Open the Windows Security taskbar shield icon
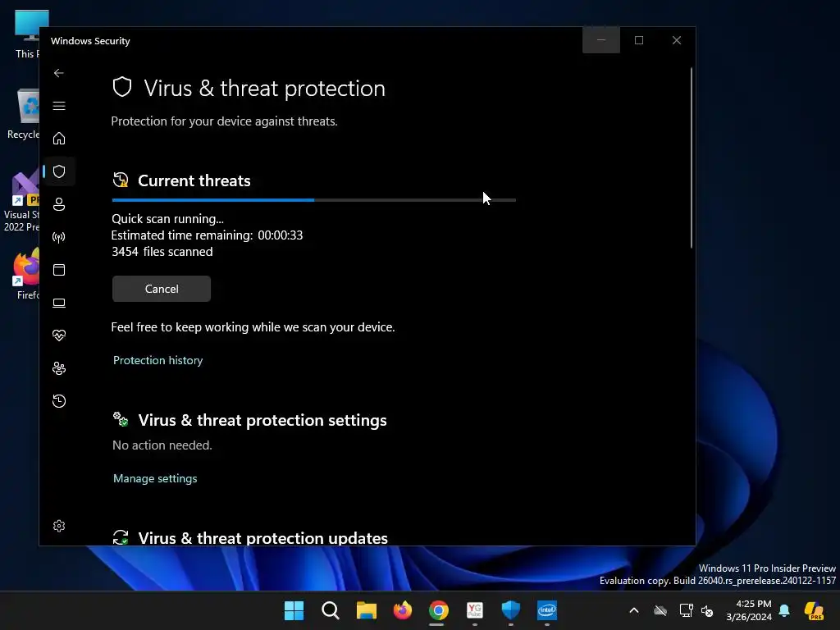Image resolution: width=840 pixels, height=630 pixels. pos(510,610)
